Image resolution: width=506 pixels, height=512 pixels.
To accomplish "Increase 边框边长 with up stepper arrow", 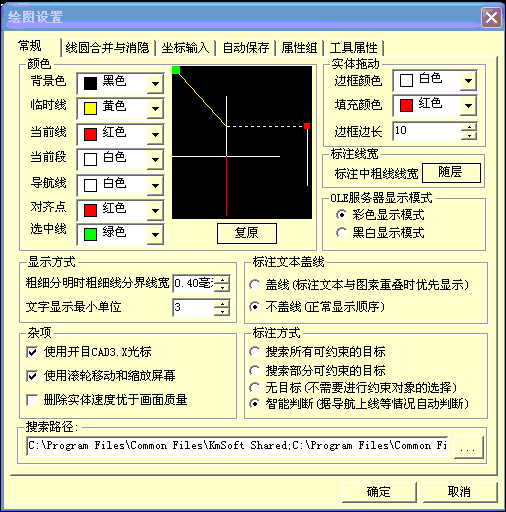I will [469, 127].
